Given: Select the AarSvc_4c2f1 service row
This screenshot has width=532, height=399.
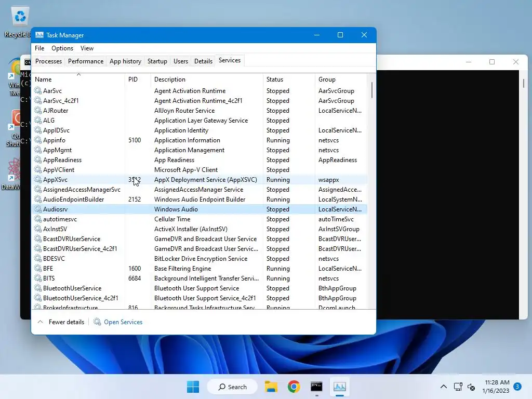Looking at the screenshot, I should (199, 100).
